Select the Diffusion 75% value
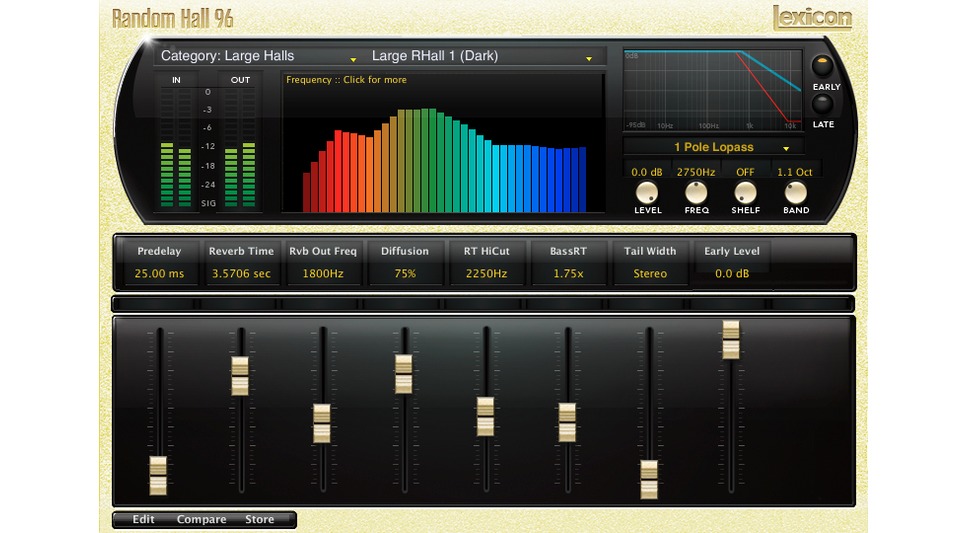967x533 pixels. [405, 273]
